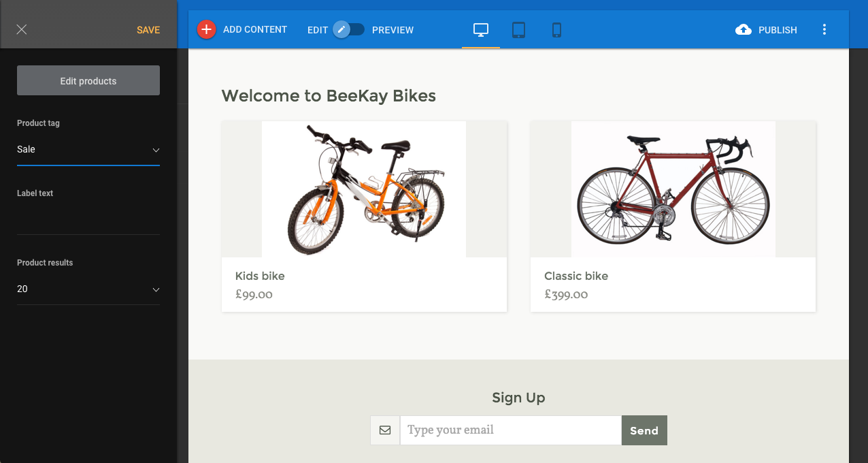This screenshot has width=868, height=463.
Task: Click the Kids bike product name
Action: click(x=260, y=276)
